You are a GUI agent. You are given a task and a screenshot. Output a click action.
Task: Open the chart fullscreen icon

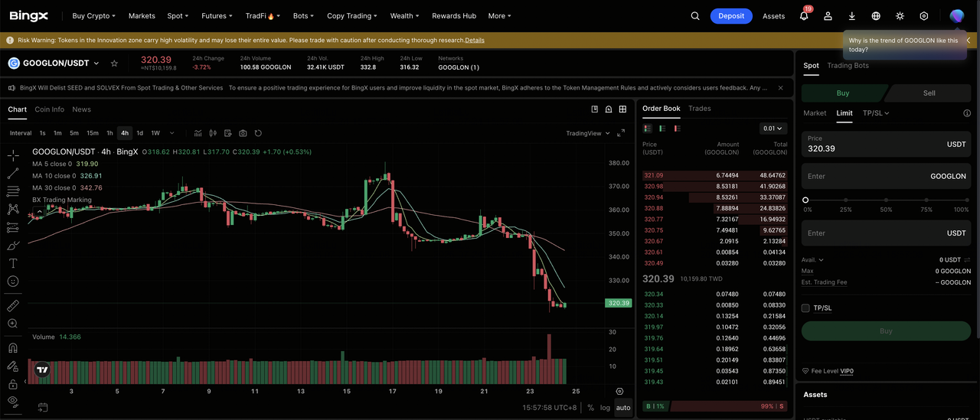tap(621, 133)
